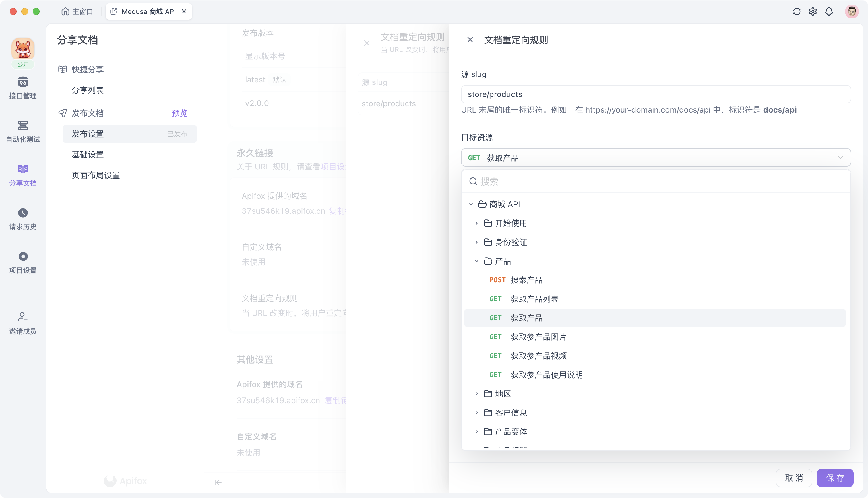868x498 pixels.
Task: Click the 请求历史 icon in sidebar
Action: tap(23, 212)
